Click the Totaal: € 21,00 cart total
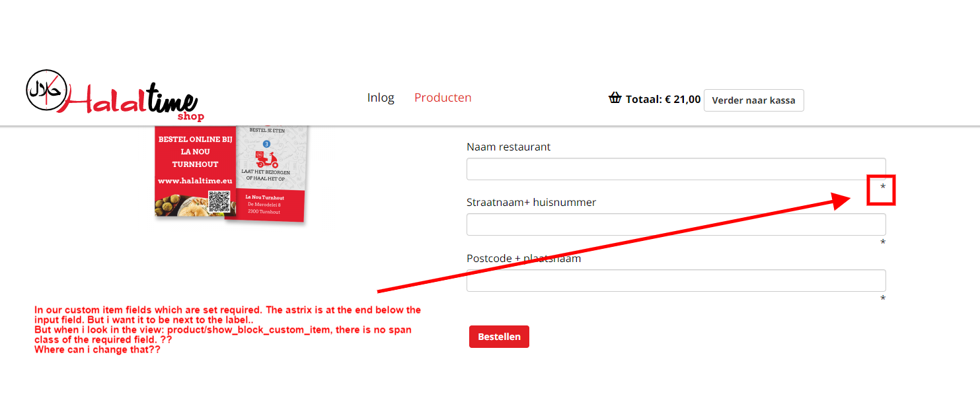Image resolution: width=980 pixels, height=404 pixels. [x=663, y=100]
